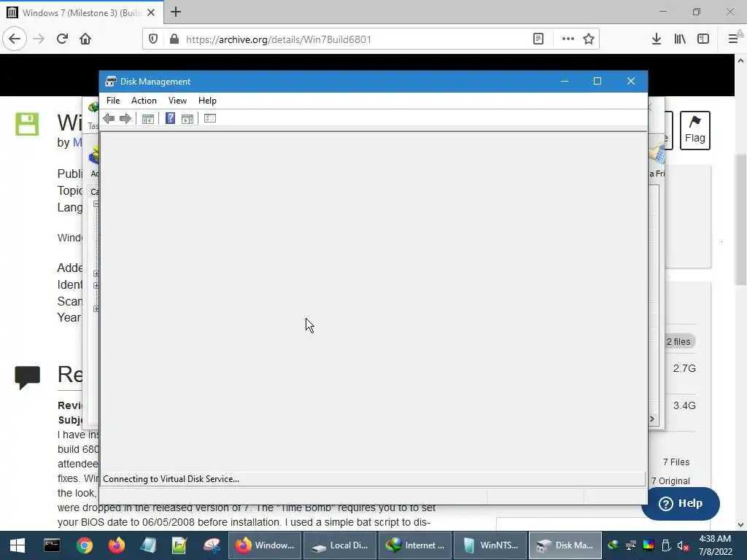Close the Windows 7 Milestone 3 browser tab
The width and height of the screenshot is (747, 560).
(152, 13)
